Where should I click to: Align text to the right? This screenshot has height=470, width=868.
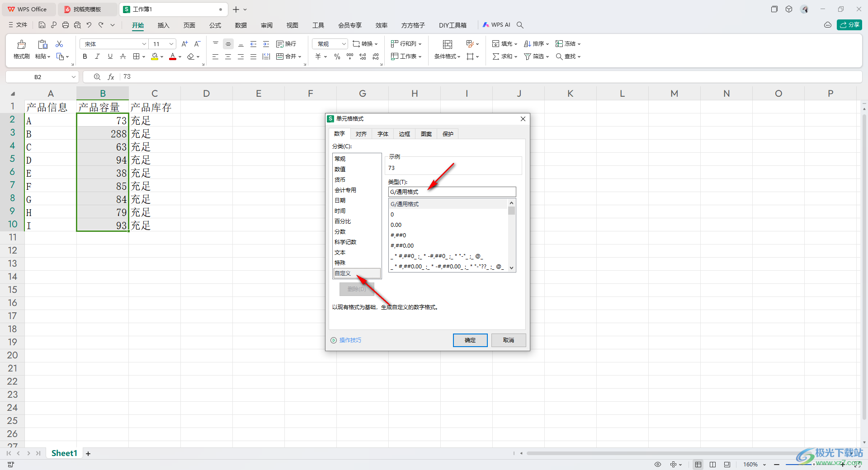tap(241, 56)
